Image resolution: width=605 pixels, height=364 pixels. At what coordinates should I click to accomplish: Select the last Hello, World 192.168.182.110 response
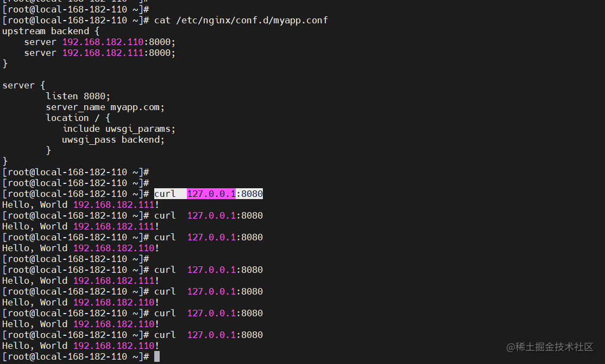tap(79, 346)
